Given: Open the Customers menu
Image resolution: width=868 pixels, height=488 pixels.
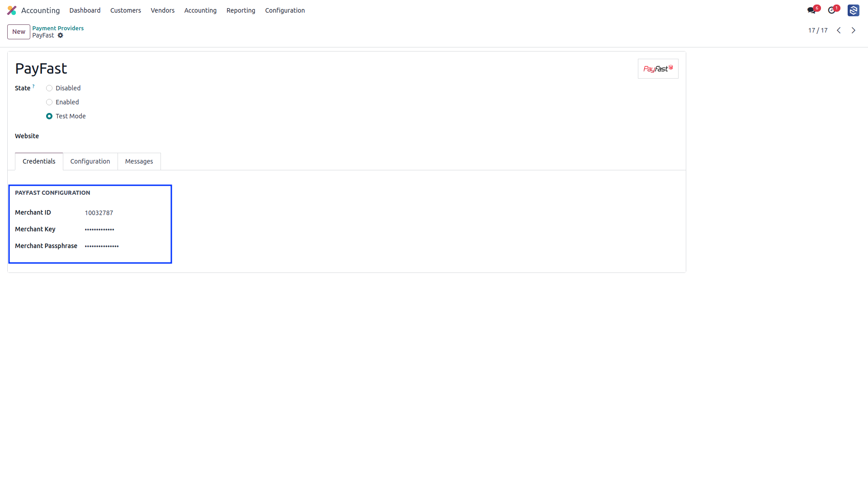Looking at the screenshot, I should click(126, 10).
